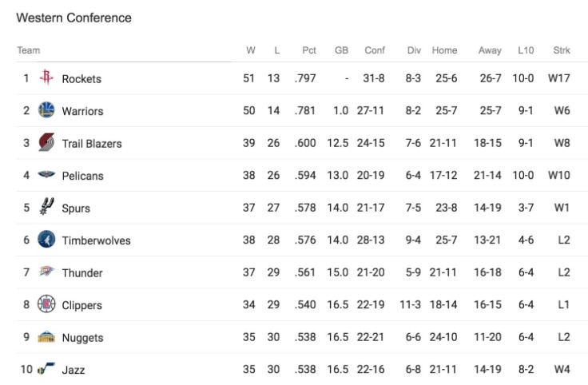The image size is (588, 385).
Task: Click the Pelicans team logo
Action: click(46, 175)
